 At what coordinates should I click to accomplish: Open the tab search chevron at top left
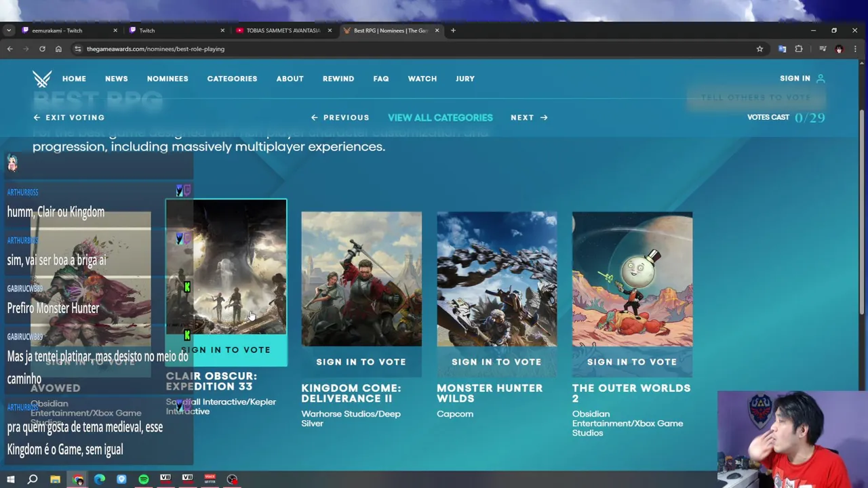click(8, 30)
